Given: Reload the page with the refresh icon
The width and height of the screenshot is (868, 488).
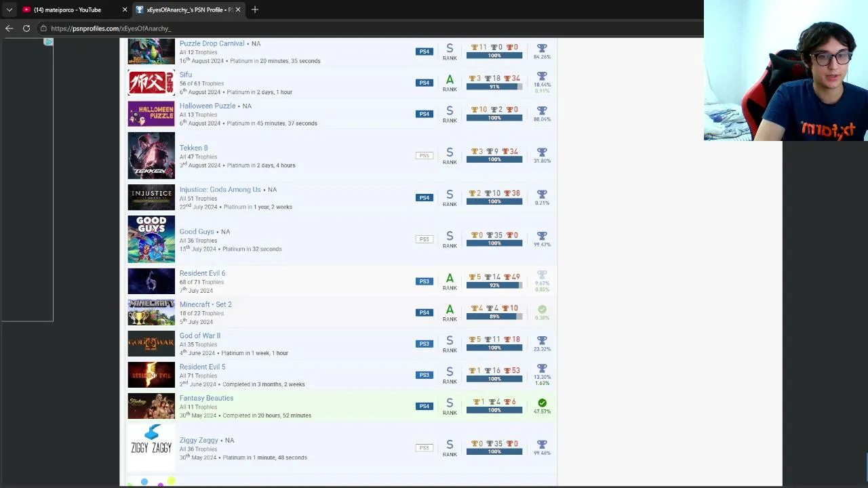Looking at the screenshot, I should click(x=26, y=28).
